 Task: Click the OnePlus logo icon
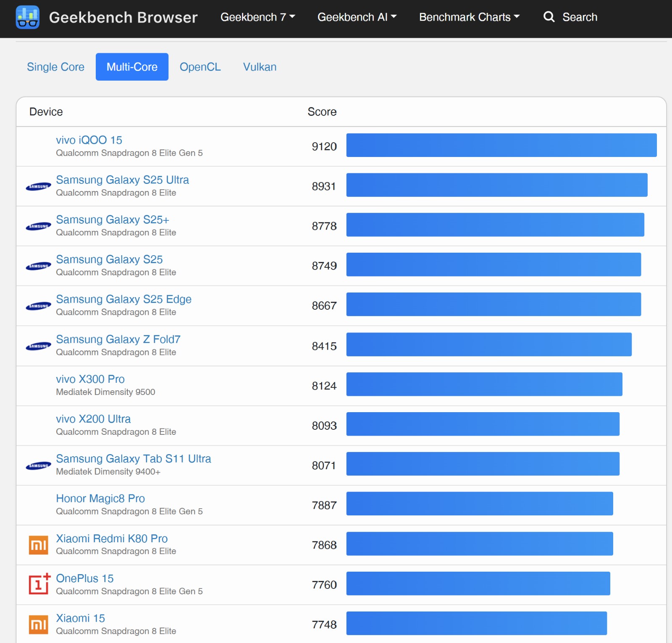tap(39, 584)
